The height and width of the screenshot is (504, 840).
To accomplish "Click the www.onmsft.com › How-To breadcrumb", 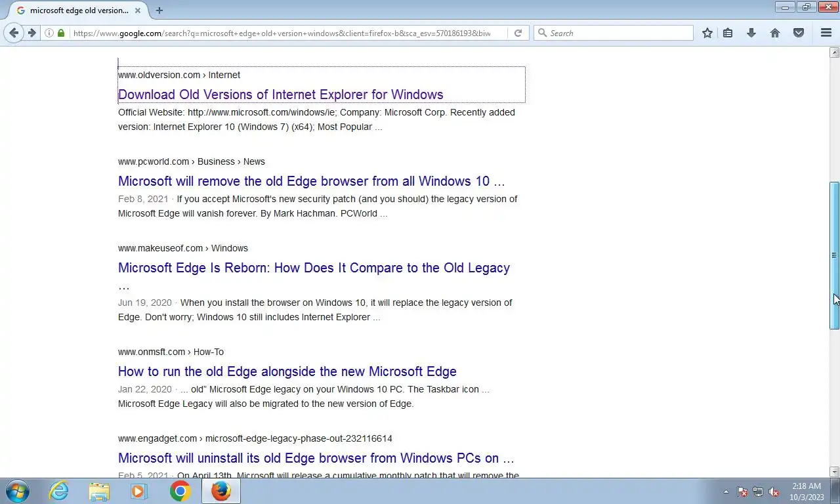I will pos(171,352).
